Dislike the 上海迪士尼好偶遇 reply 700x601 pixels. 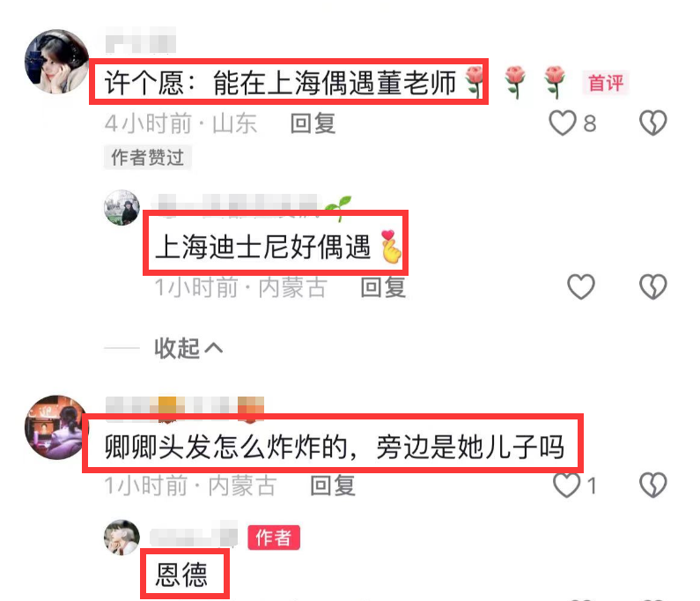[652, 286]
